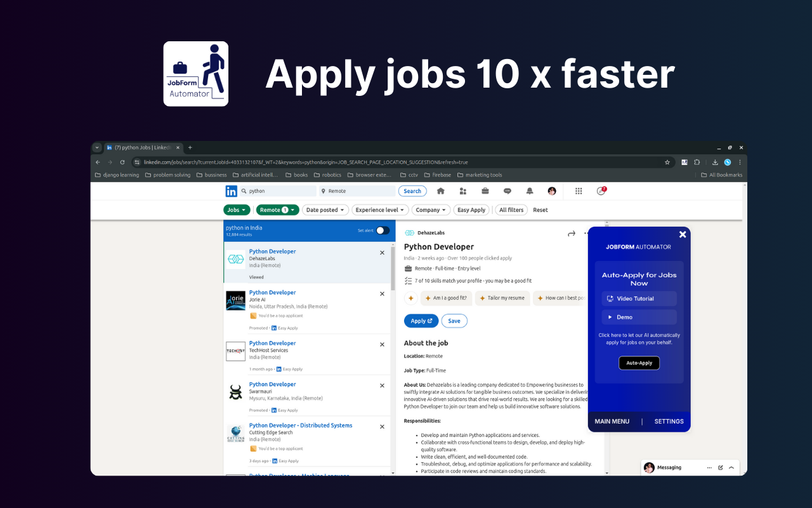Click the JobForm Automator extension toolbar icon
The width and height of the screenshot is (812, 508).
(684, 163)
